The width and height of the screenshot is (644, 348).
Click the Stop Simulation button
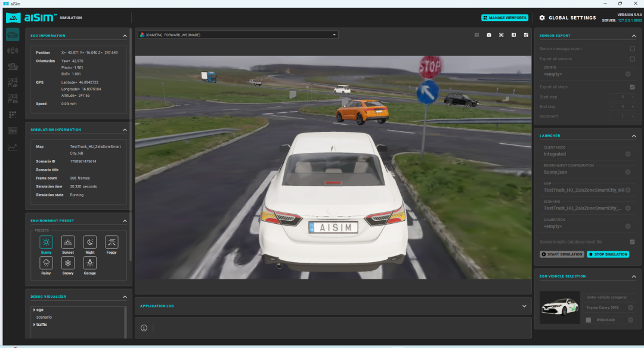[x=608, y=254]
